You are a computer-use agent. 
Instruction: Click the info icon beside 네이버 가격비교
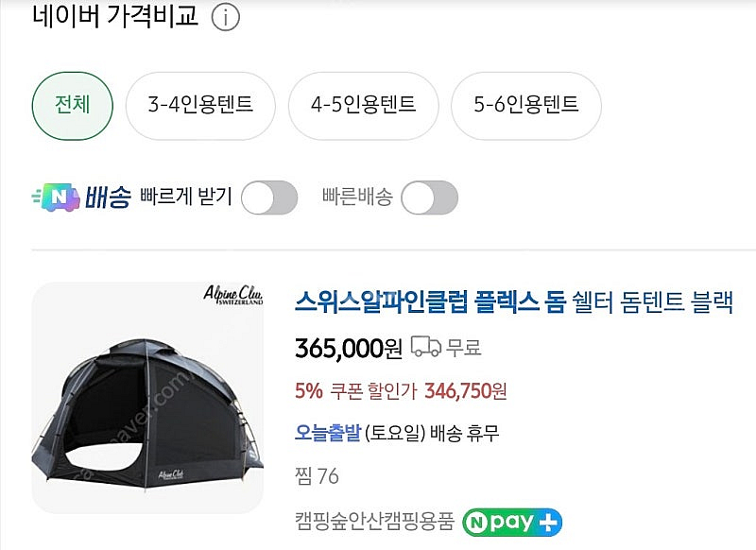225,17
